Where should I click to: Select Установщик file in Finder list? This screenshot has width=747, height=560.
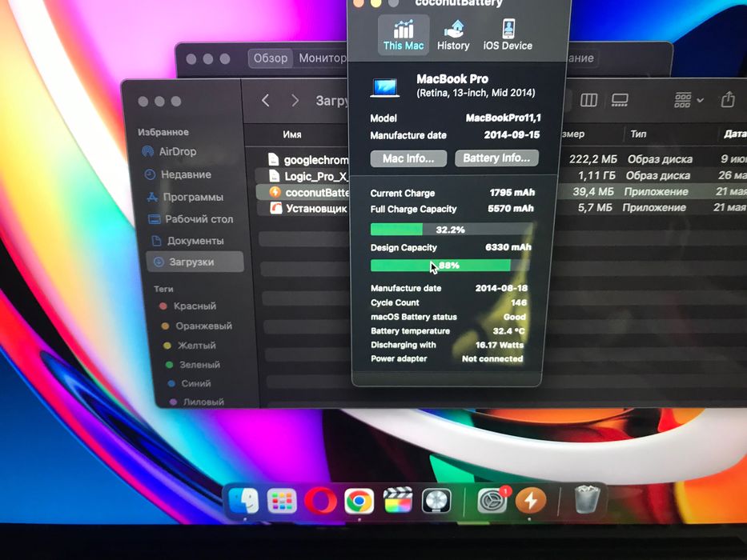tap(309, 209)
